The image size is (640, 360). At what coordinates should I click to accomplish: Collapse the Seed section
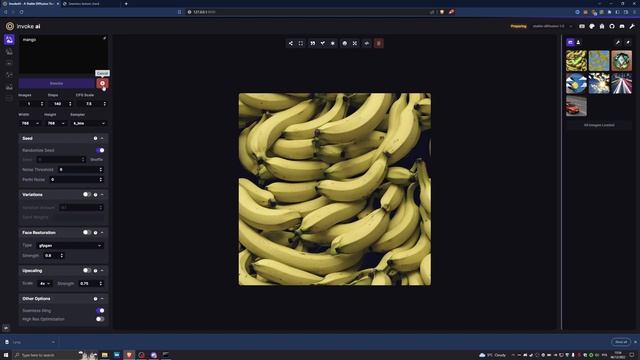coord(102,138)
